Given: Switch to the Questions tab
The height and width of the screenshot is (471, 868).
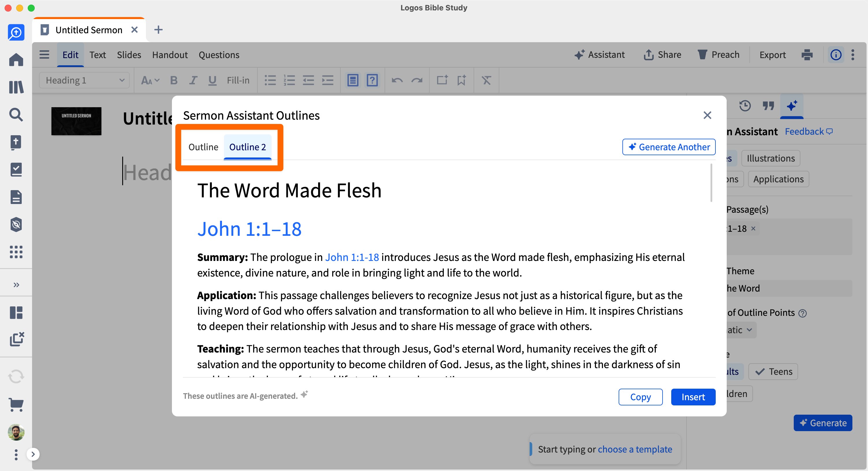Looking at the screenshot, I should click(219, 55).
